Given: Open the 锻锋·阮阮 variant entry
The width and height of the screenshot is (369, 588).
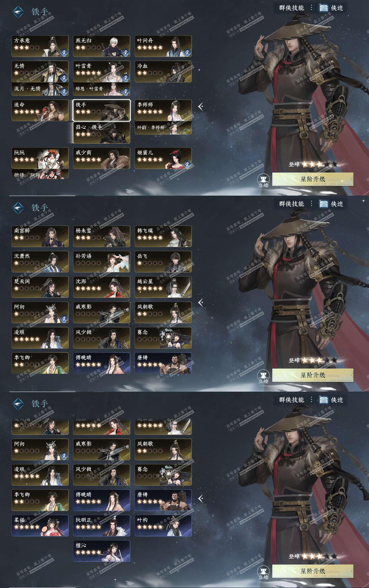Looking at the screenshot, I should (x=40, y=174).
